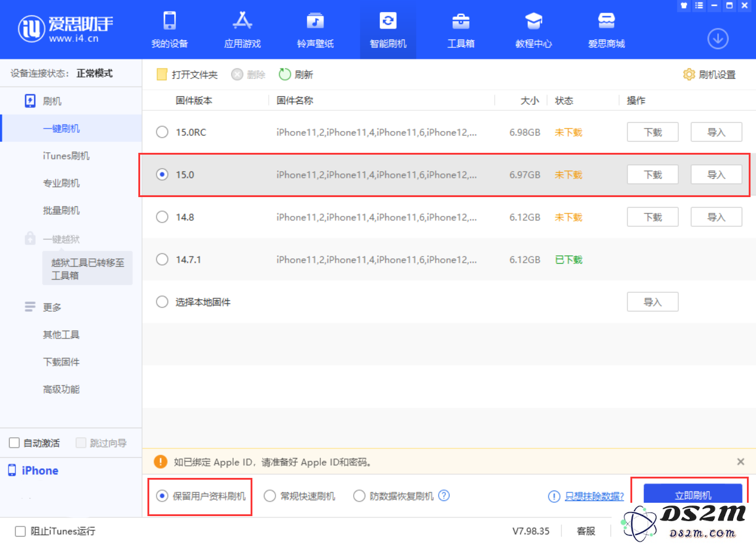This screenshot has width=756, height=544.
Task: Click the 一键越狱 lock icon
Action: pyautogui.click(x=30, y=239)
